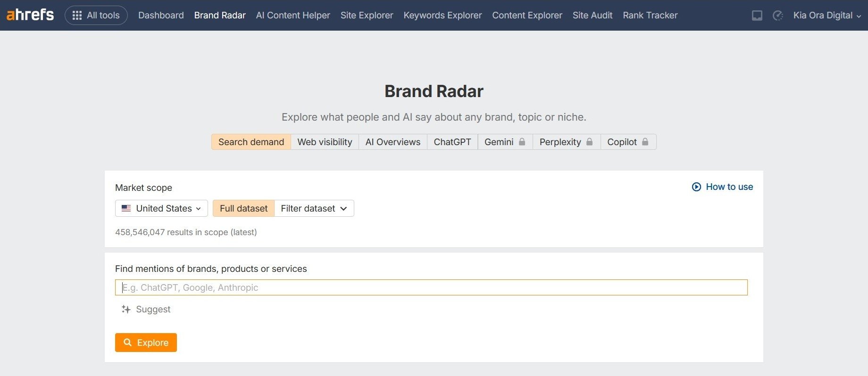This screenshot has height=376, width=868.
Task: Click the lock icon beside Copilot
Action: 645,142
